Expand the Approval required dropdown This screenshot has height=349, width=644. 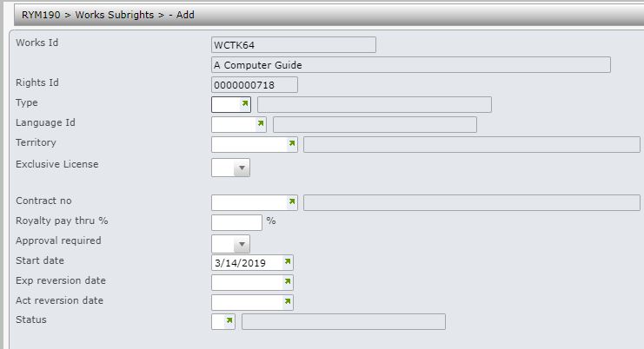coord(242,245)
